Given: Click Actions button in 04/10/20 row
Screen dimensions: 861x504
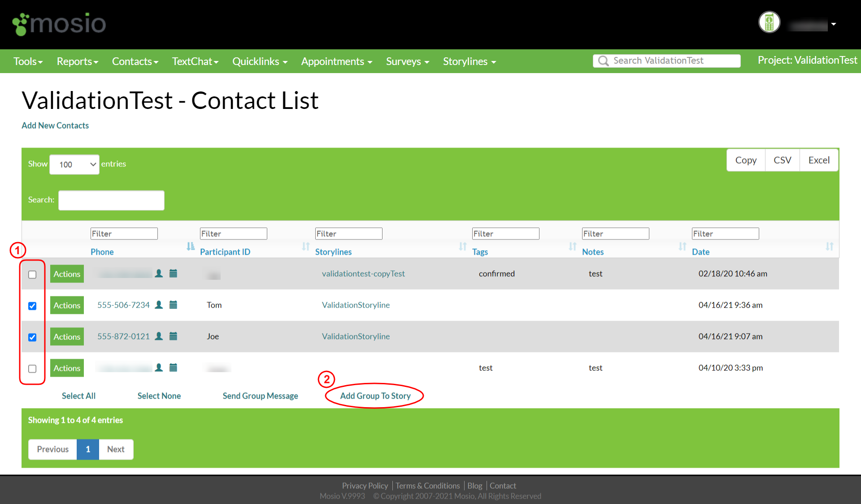Looking at the screenshot, I should pyautogui.click(x=67, y=368).
